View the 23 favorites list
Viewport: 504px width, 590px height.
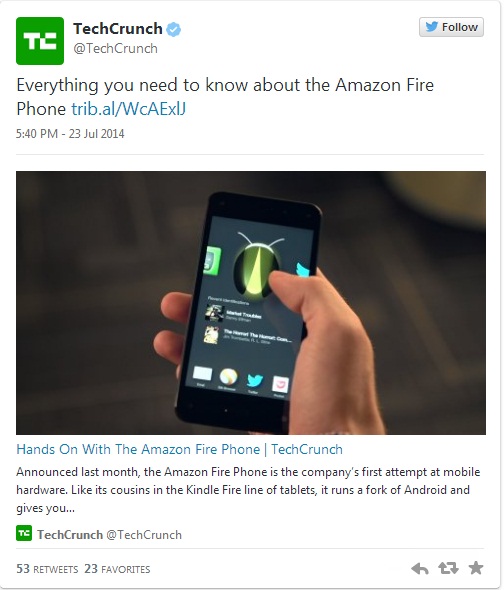[117, 569]
